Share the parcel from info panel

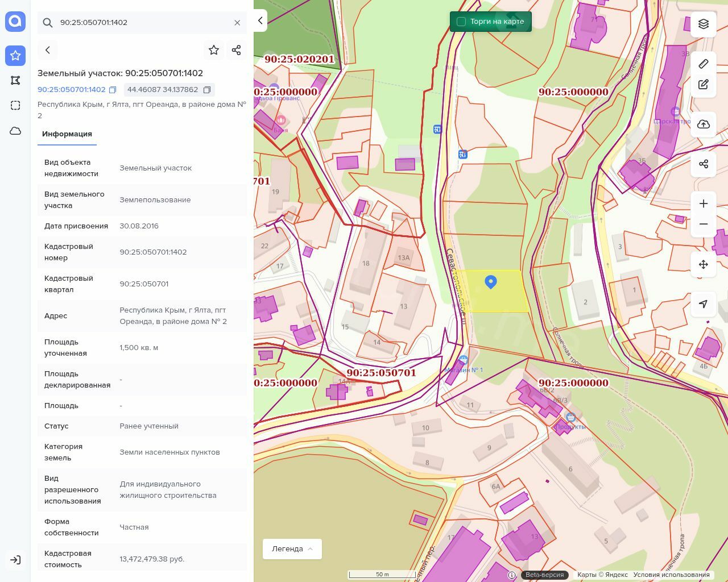[237, 50]
